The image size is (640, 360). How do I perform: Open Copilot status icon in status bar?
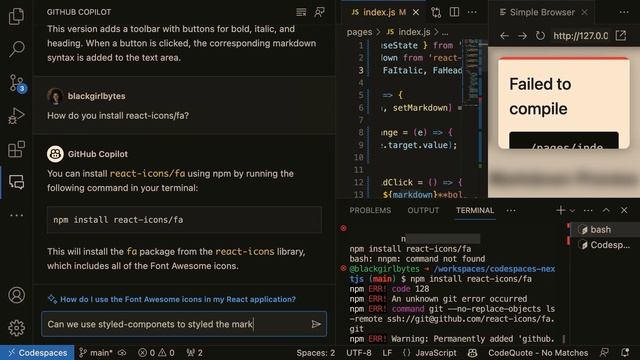(472, 353)
